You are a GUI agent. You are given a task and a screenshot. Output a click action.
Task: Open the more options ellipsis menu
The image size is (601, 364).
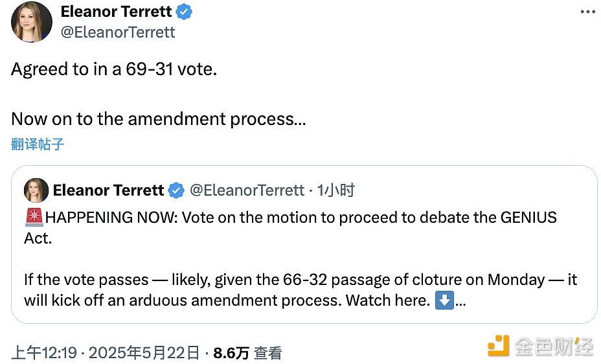pyautogui.click(x=587, y=12)
